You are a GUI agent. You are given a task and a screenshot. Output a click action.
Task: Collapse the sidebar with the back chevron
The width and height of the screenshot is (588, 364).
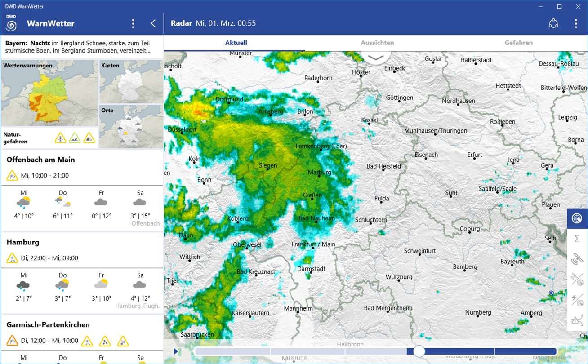pyautogui.click(x=153, y=23)
